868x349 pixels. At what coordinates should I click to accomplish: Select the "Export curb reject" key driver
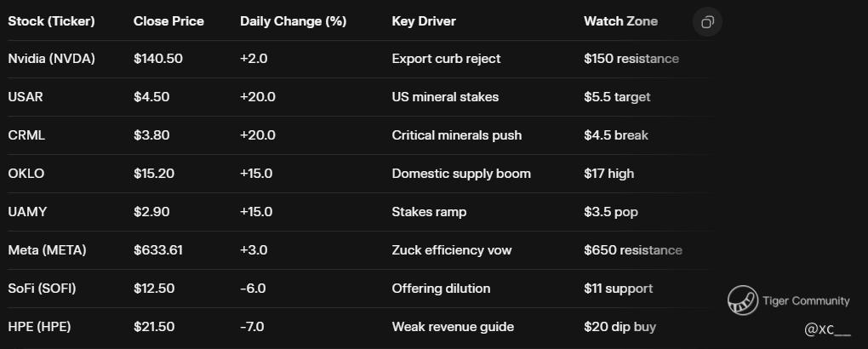coord(446,59)
